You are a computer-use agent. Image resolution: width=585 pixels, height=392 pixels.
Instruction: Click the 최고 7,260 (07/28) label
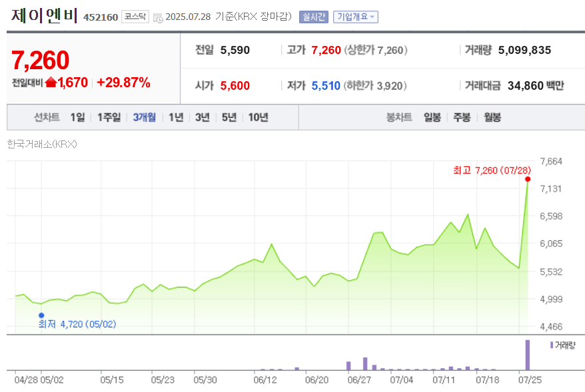click(492, 170)
